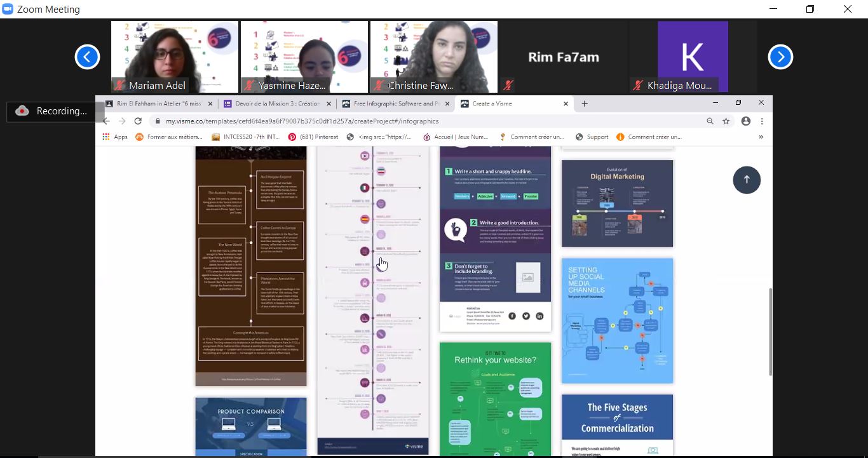
Task: Show previous participants with left arrow
Action: 87,57
